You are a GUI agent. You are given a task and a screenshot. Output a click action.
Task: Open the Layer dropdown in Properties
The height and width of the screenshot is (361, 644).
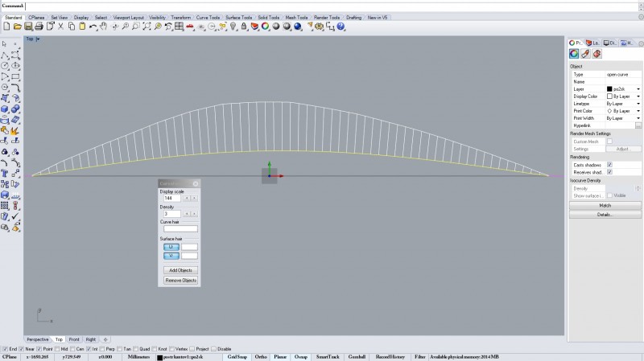tap(638, 88)
